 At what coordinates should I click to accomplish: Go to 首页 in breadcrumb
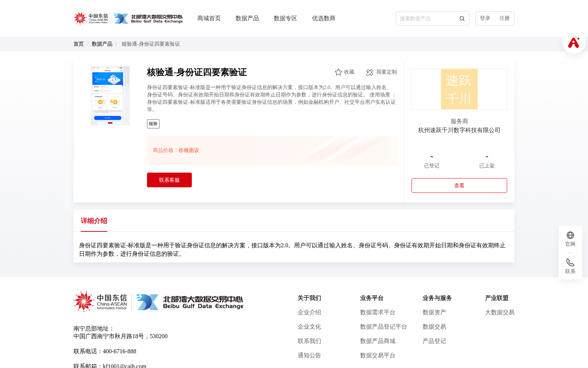click(x=79, y=44)
